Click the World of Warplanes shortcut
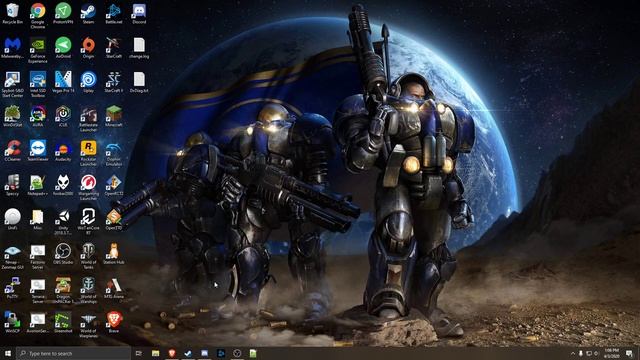Screen dimensions: 640x360 (x=88, y=324)
